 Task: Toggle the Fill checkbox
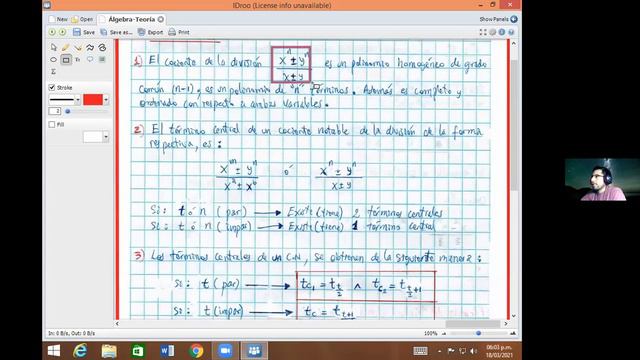tap(52, 124)
